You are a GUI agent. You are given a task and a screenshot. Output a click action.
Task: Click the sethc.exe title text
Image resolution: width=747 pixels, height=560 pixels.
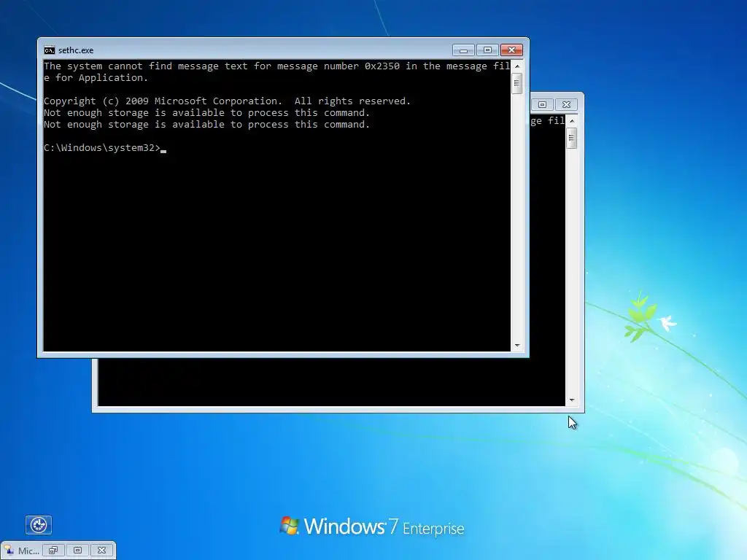pos(76,50)
